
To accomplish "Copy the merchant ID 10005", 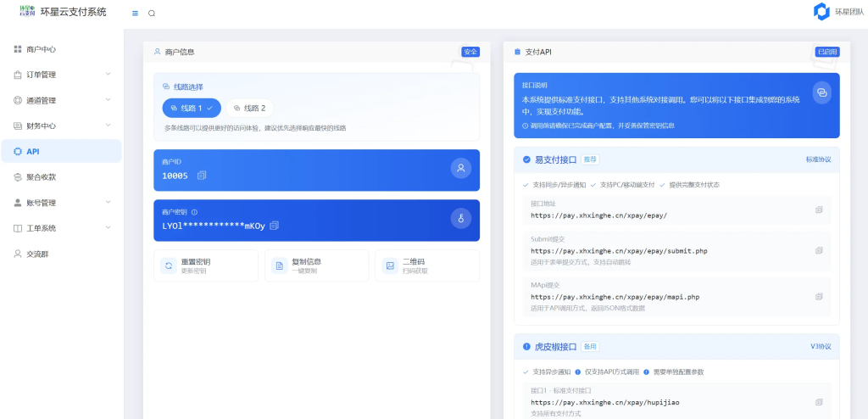I will point(202,176).
